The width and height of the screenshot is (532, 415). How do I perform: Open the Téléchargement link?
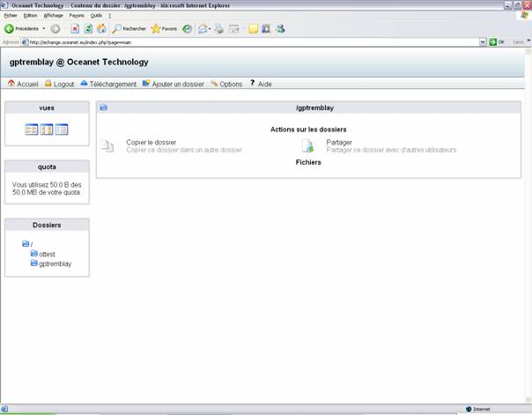click(x=113, y=85)
